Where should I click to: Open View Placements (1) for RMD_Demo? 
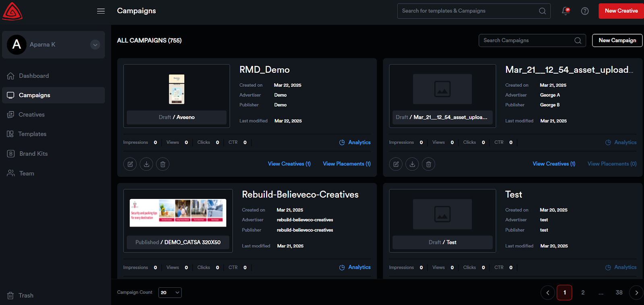[347, 164]
